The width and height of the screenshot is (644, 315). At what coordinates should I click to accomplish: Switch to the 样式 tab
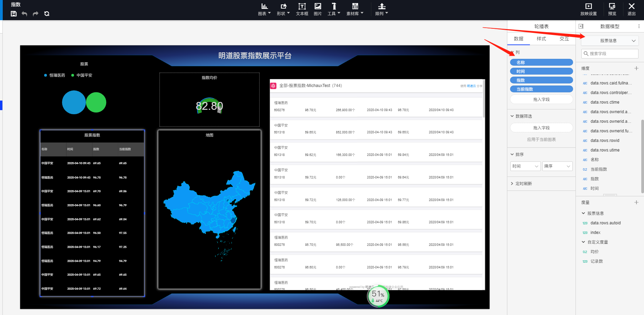[541, 39]
